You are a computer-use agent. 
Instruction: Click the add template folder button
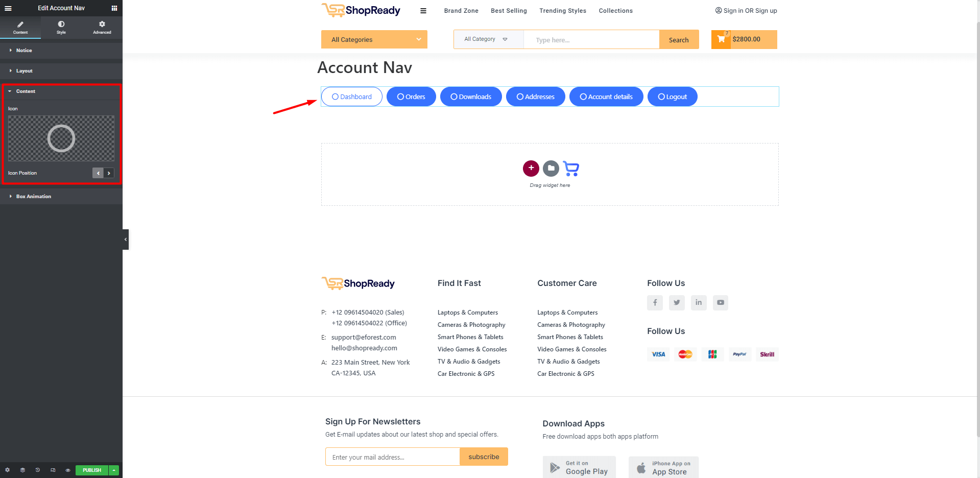(x=551, y=168)
